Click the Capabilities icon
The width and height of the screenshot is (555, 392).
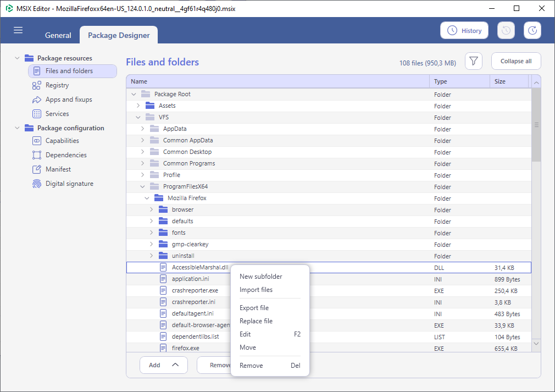(x=36, y=141)
